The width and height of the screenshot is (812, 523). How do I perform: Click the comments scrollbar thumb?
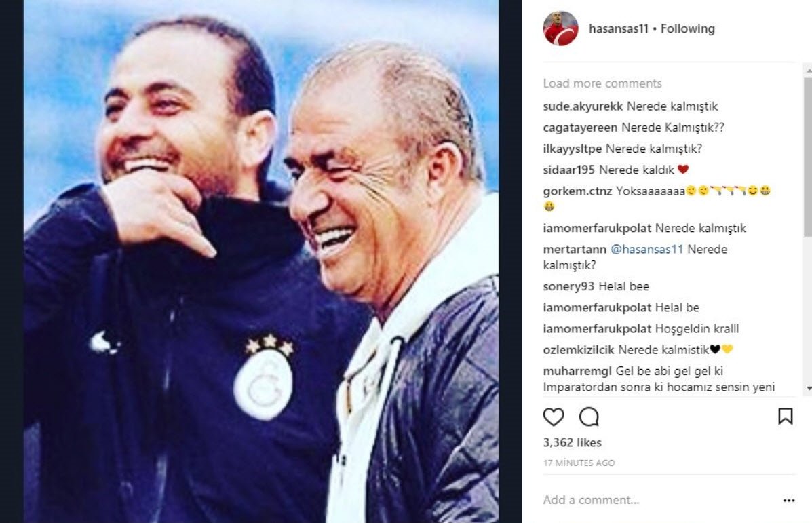(808, 155)
